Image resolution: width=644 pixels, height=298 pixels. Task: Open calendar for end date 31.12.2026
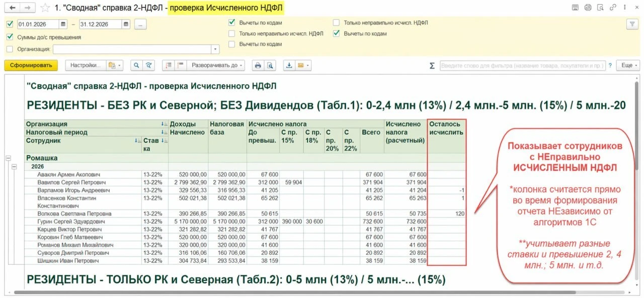coord(126,24)
